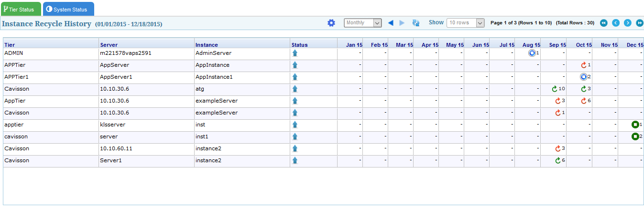Click the refresh icon beside Show

tap(416, 23)
